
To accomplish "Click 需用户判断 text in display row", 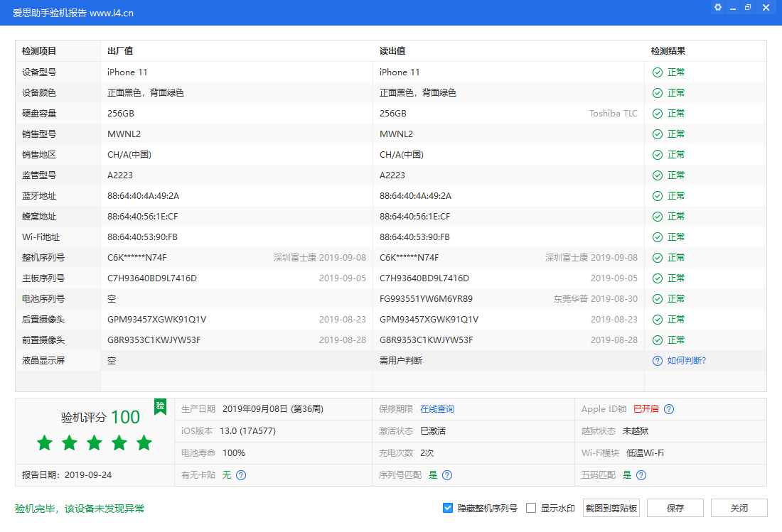I will click(401, 361).
